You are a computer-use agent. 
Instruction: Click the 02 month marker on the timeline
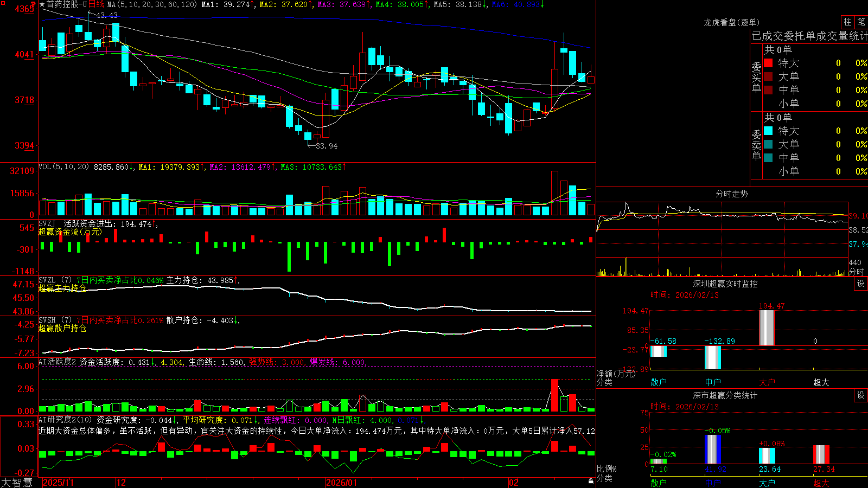(514, 483)
